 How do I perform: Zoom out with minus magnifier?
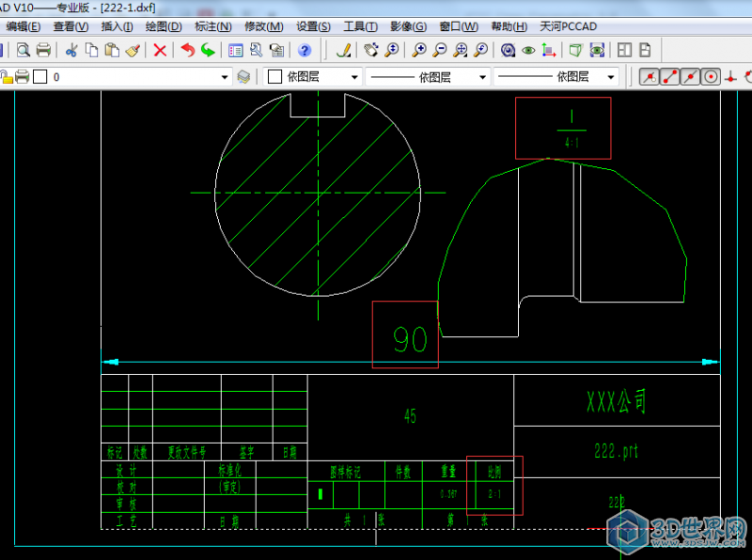[x=439, y=50]
